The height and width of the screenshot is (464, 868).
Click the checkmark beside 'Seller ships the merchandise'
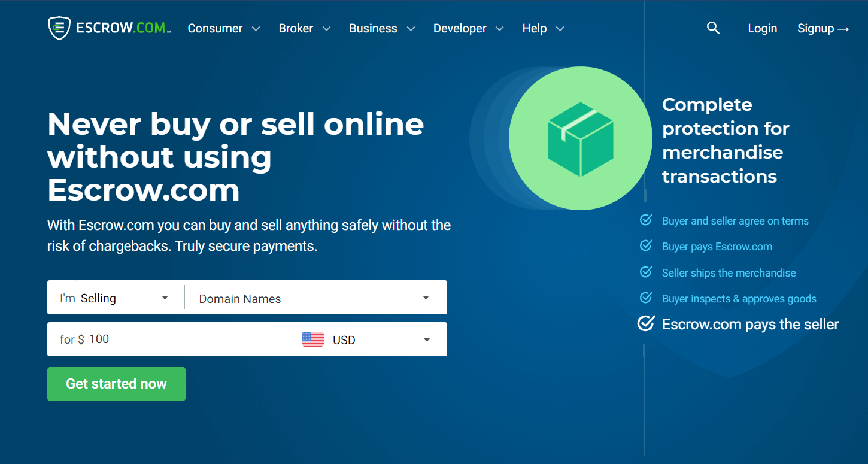tap(645, 272)
